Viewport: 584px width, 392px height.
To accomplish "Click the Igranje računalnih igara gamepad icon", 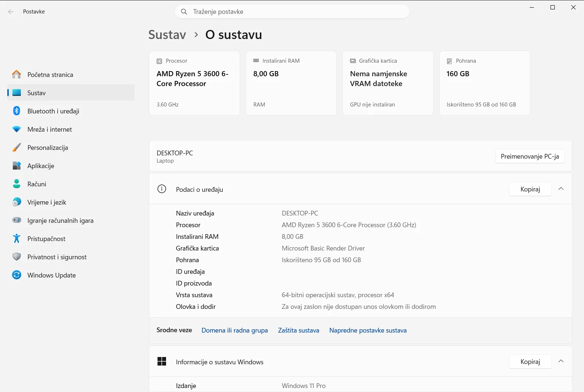I will coord(16,220).
